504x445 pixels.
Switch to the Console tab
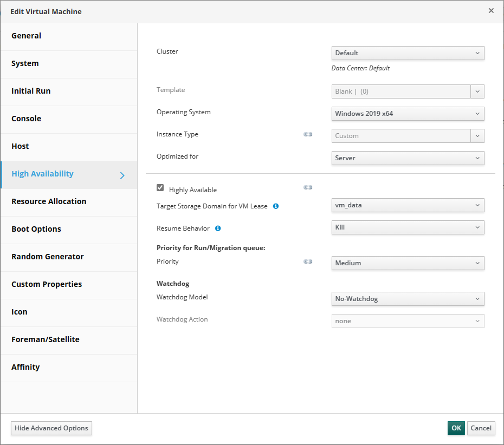tap(69, 119)
